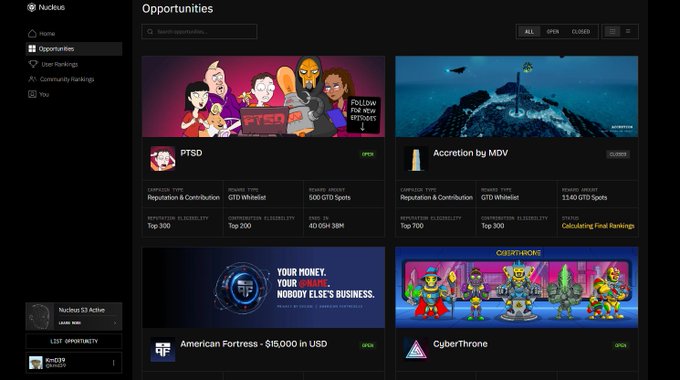Show ALL opportunities filter

(529, 32)
